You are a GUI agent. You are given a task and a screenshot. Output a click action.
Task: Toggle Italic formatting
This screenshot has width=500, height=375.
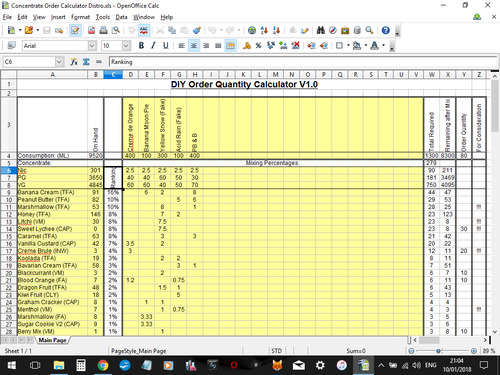(153, 46)
